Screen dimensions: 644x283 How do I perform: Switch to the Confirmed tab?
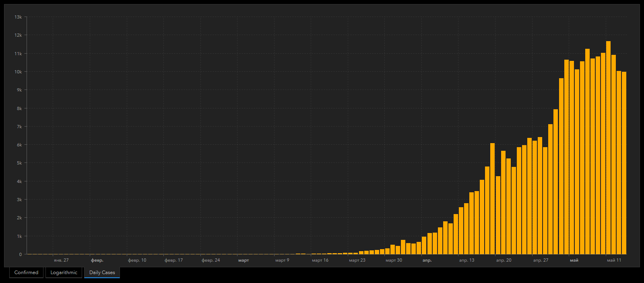tap(26, 273)
